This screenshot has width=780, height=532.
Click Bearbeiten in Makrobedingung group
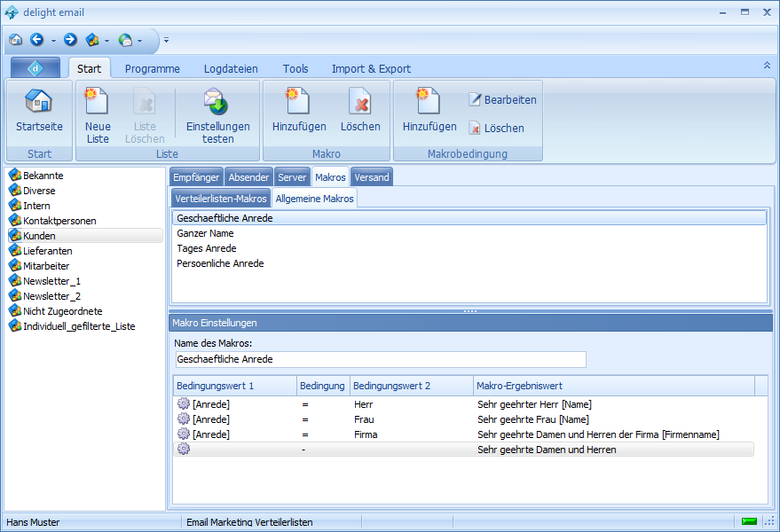[x=502, y=100]
